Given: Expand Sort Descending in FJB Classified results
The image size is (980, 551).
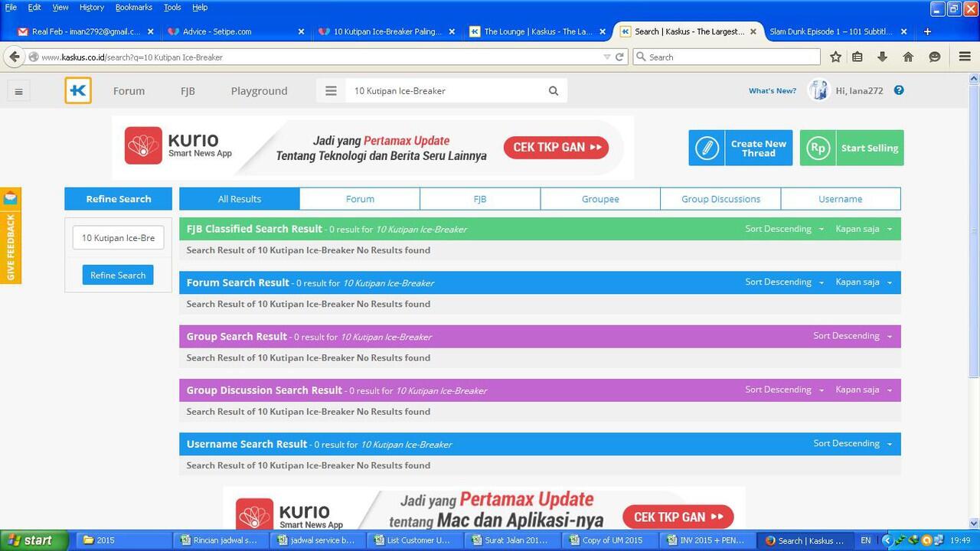Looking at the screenshot, I should click(784, 229).
